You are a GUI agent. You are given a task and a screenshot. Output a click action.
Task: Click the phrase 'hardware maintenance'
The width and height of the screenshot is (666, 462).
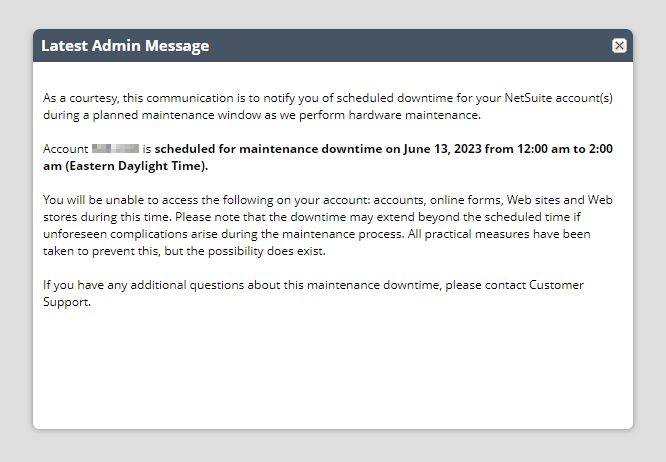pos(414,115)
